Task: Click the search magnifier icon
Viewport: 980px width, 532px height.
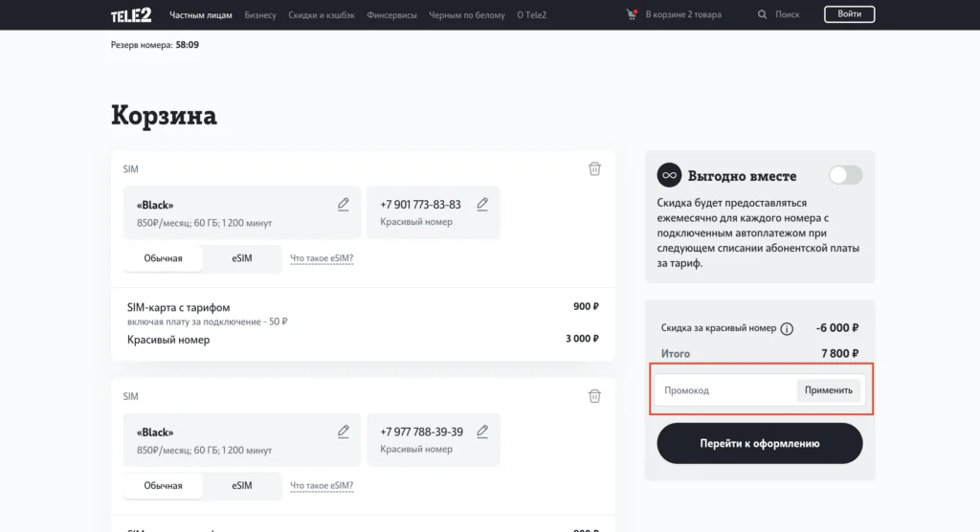Action: pyautogui.click(x=762, y=15)
